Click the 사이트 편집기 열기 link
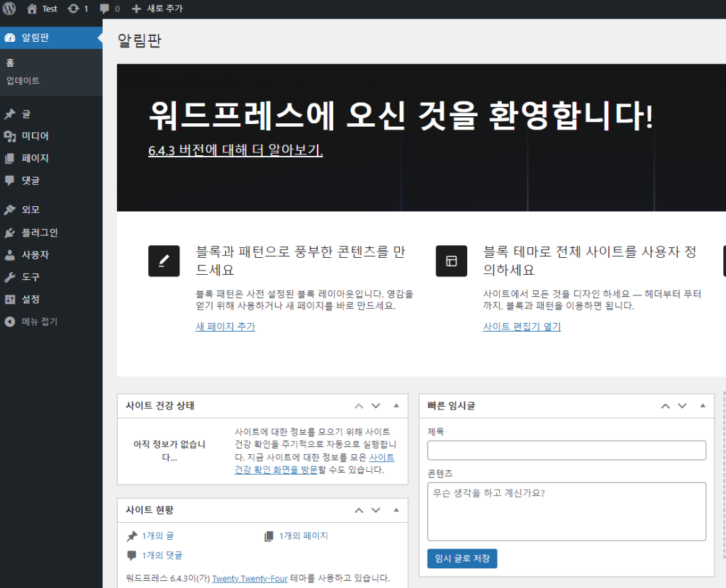 tap(522, 327)
